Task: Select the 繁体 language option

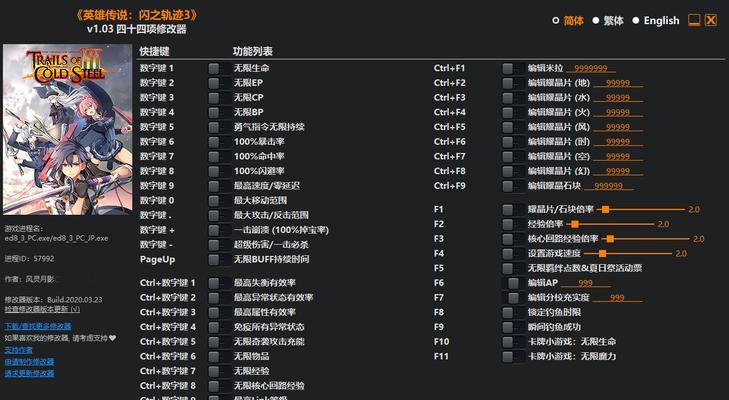Action: point(608,21)
